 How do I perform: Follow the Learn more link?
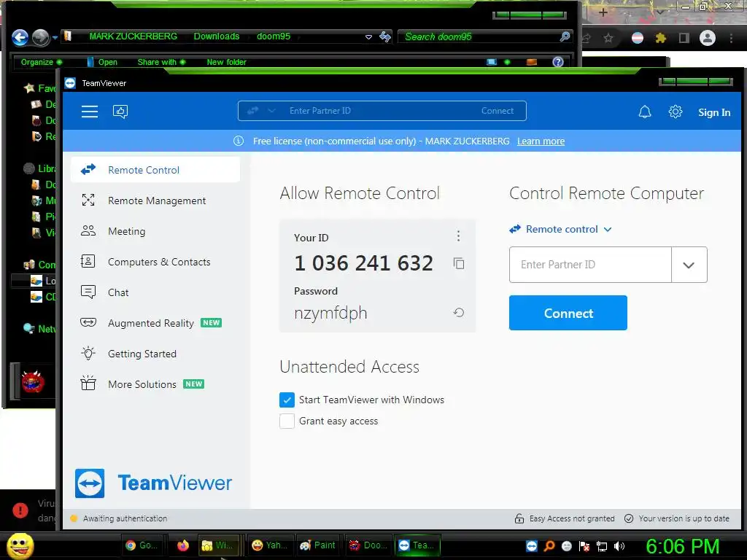pyautogui.click(x=541, y=141)
